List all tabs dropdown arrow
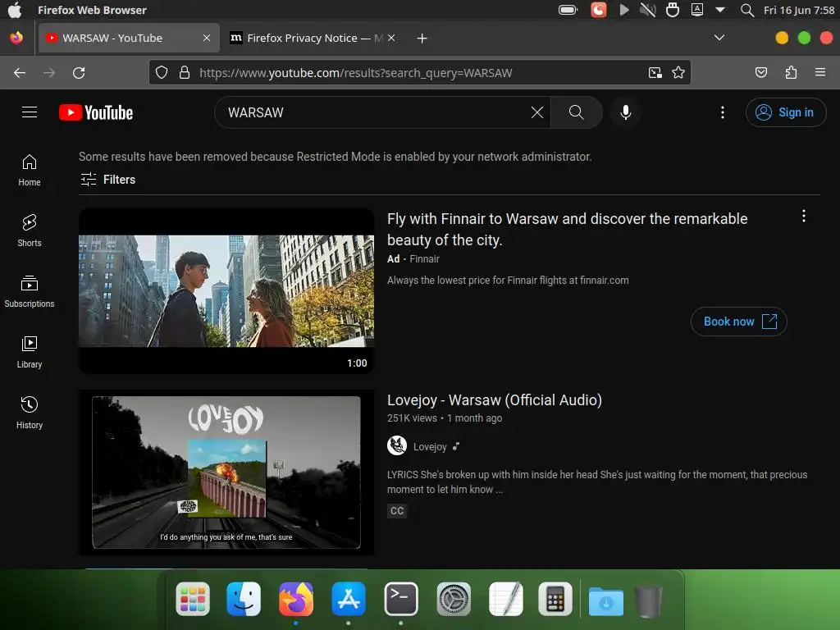 [x=719, y=38]
